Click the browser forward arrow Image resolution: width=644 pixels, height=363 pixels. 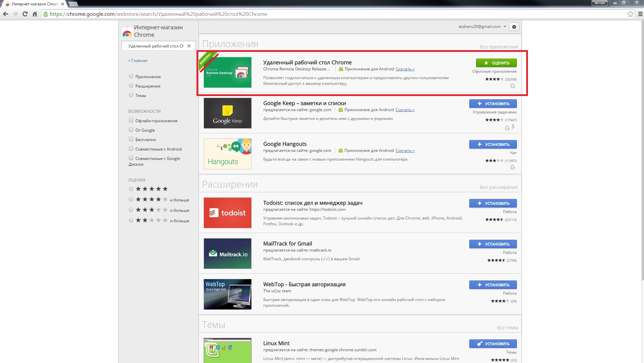click(x=15, y=14)
